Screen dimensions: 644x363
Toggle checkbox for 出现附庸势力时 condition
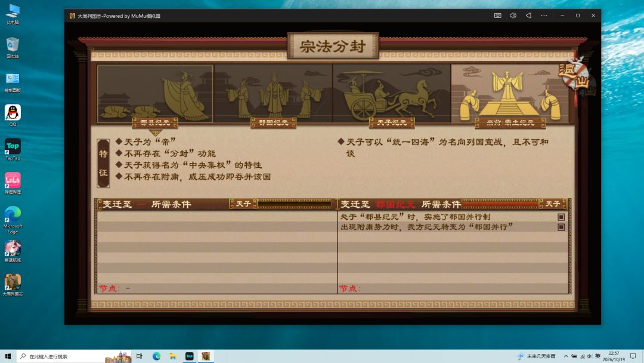(561, 227)
